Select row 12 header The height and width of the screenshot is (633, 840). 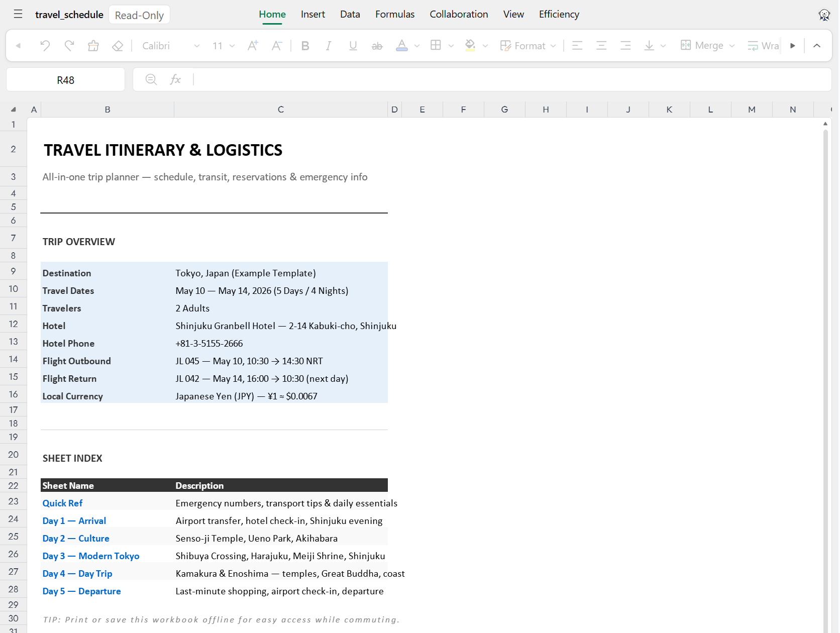pos(14,324)
